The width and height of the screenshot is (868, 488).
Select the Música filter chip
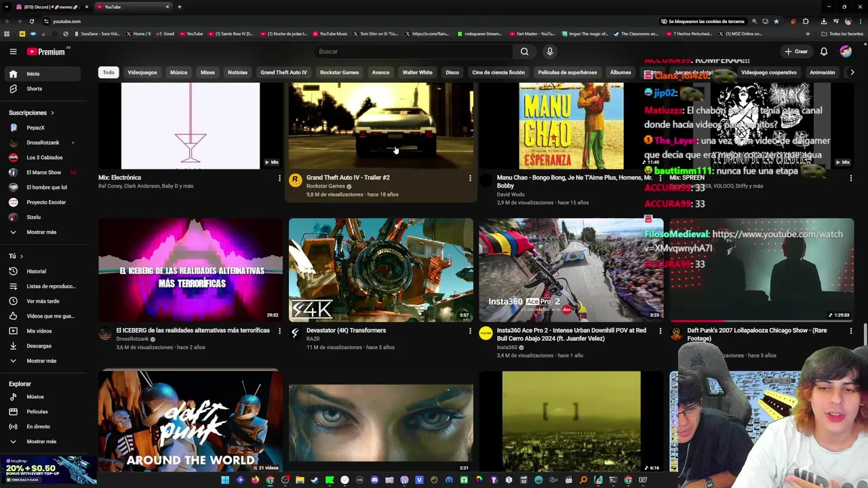click(x=178, y=73)
